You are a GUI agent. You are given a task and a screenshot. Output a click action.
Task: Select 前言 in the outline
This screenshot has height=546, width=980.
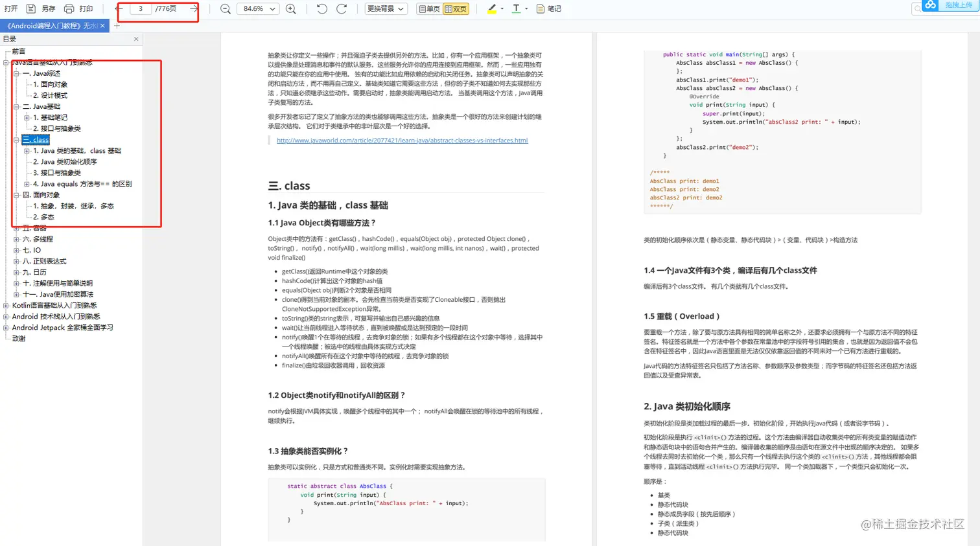19,51
